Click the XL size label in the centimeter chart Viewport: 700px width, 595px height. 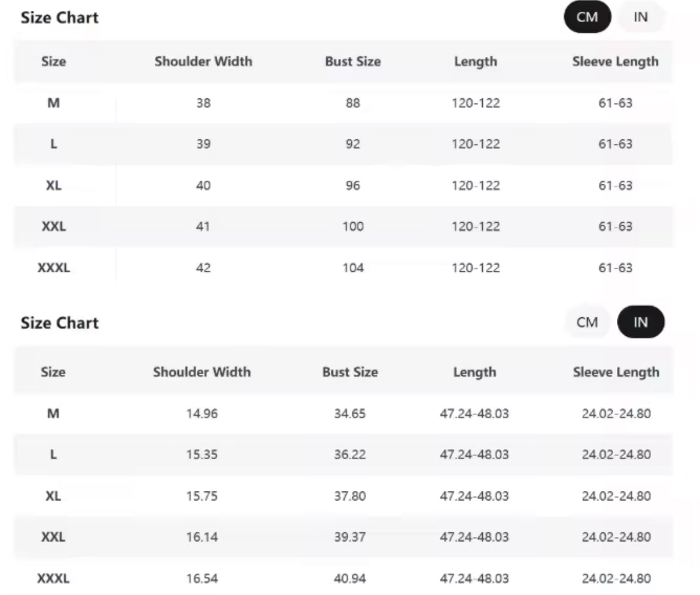tap(53, 186)
